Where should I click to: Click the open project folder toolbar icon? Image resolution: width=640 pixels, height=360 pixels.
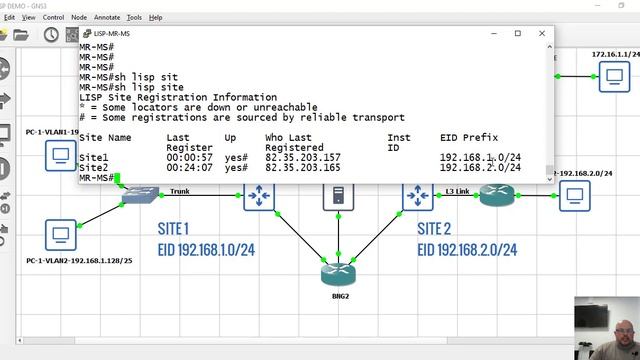(x=20, y=35)
